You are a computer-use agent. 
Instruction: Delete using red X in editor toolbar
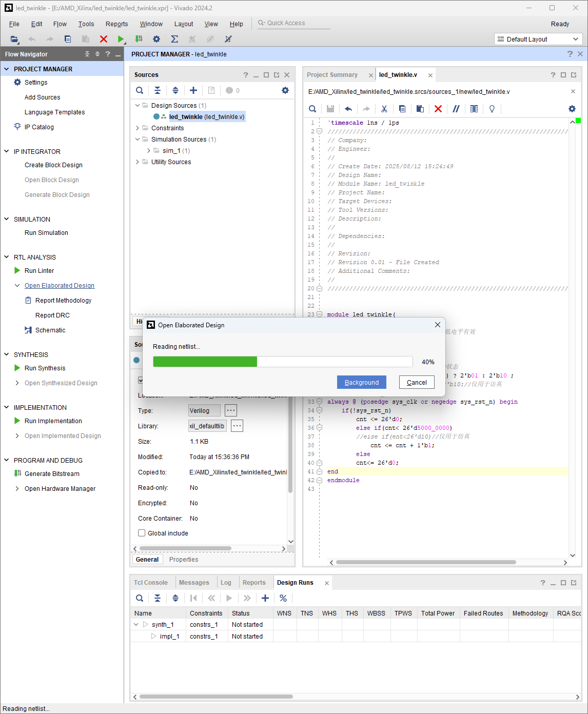(438, 109)
